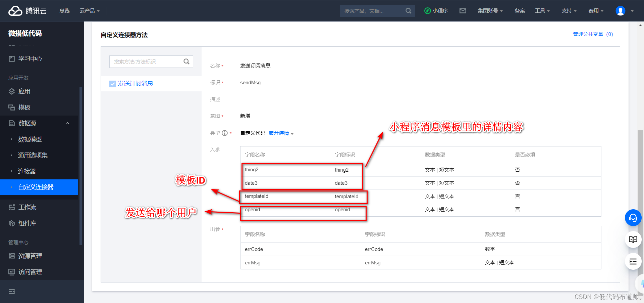Open 工作流 in the sidebar

(x=27, y=207)
